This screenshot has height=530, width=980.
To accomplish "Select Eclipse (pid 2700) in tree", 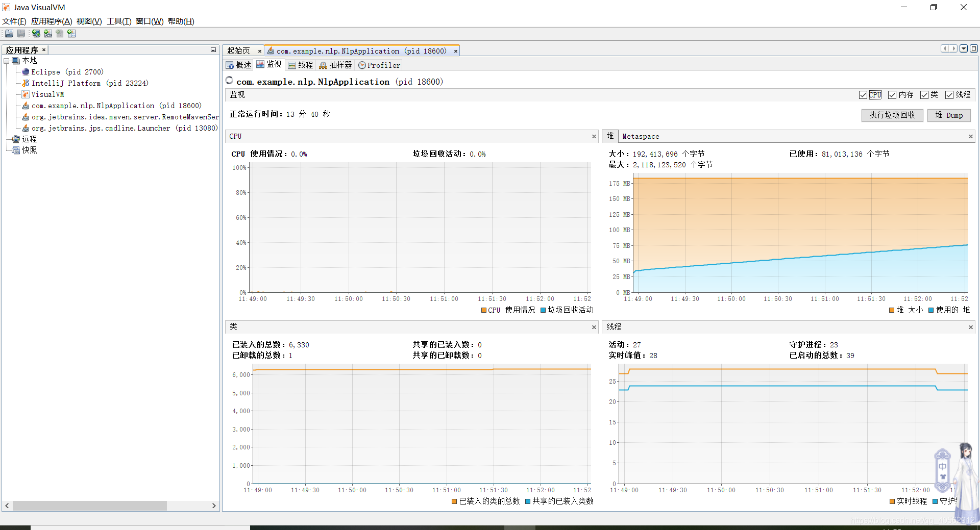I will tap(67, 72).
